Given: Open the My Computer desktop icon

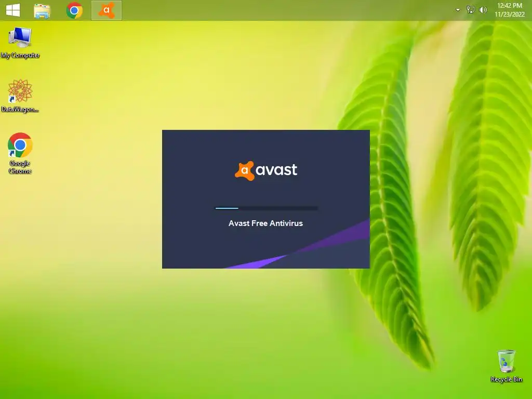Looking at the screenshot, I should pyautogui.click(x=20, y=43).
